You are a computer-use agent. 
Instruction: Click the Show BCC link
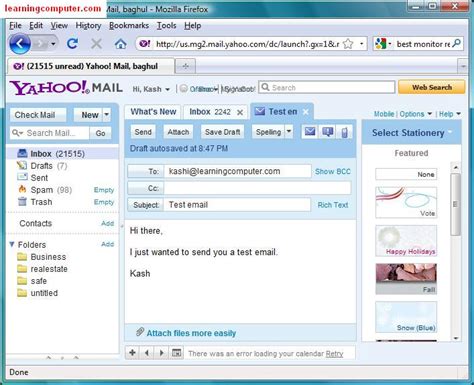333,171
